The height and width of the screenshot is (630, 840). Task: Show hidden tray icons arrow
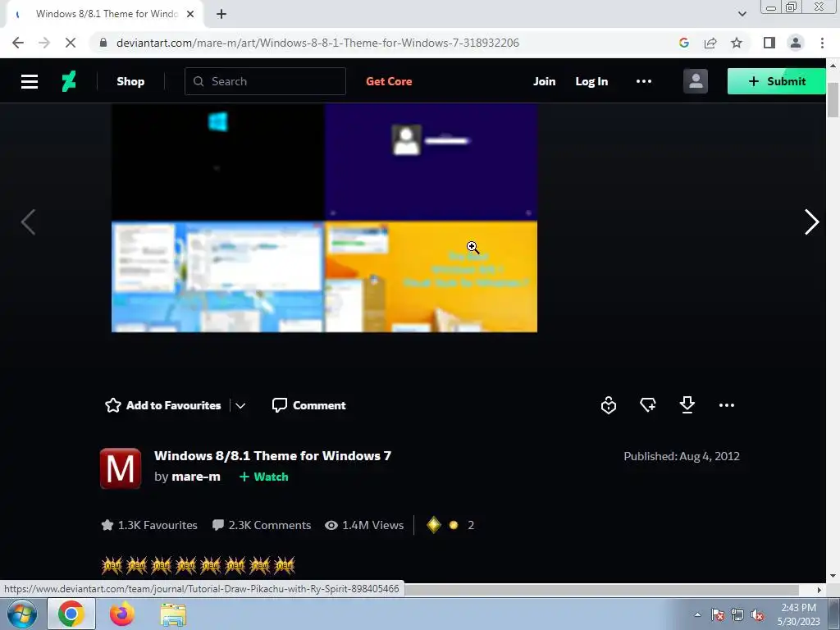[697, 614]
